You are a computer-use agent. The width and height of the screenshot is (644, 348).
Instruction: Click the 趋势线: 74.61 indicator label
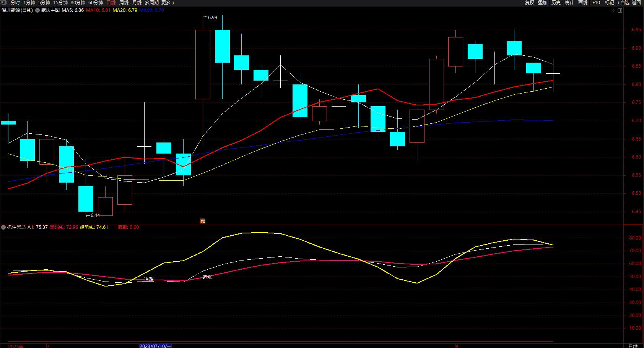click(x=94, y=227)
